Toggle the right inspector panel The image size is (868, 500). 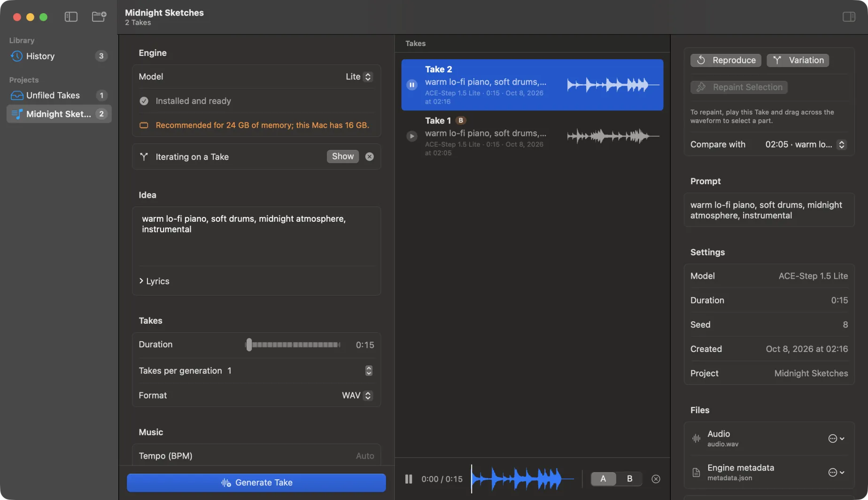[x=849, y=17]
